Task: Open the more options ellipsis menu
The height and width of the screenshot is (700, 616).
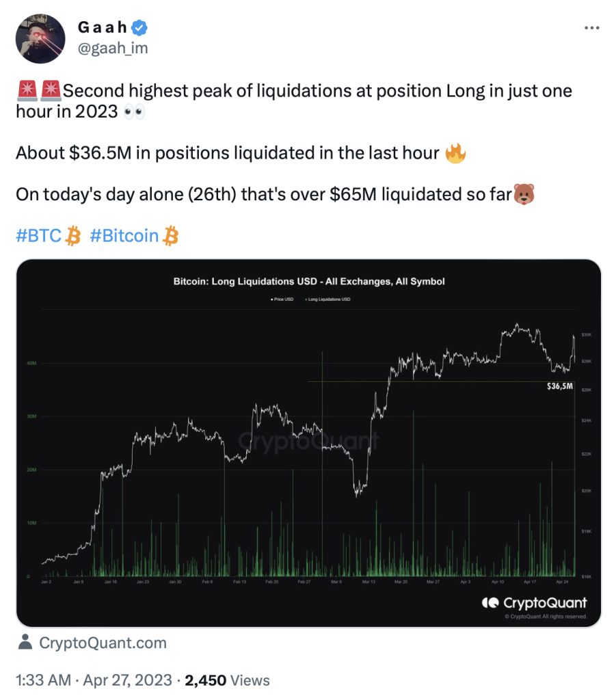Action: pos(592,28)
